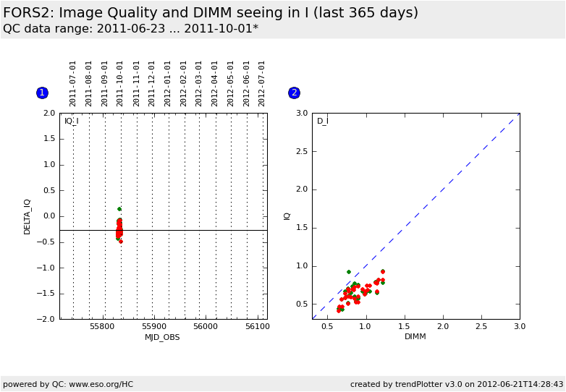
Task: Click the blue number 1 plot badge
Action: (x=42, y=93)
